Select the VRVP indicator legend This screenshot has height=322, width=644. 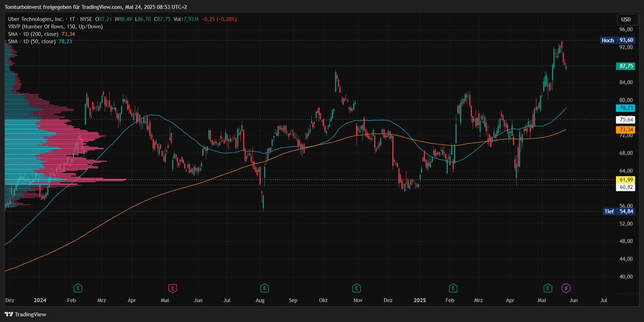point(55,26)
